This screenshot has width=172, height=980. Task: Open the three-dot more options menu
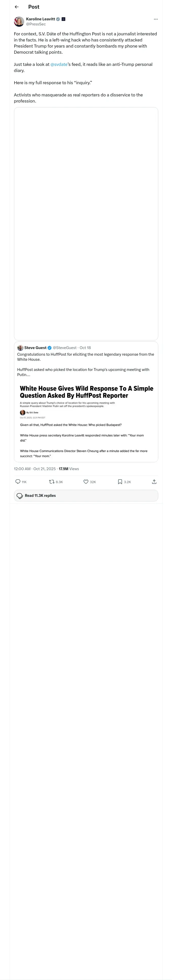[156, 19]
